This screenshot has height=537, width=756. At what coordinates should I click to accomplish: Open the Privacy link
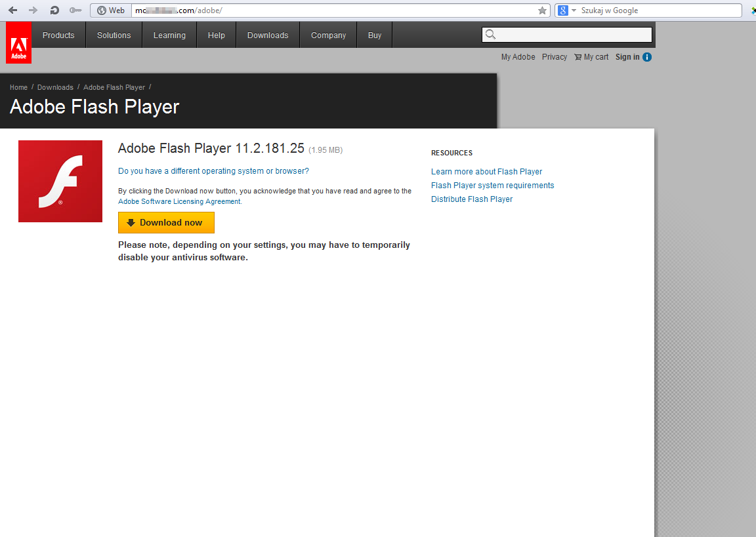(555, 57)
